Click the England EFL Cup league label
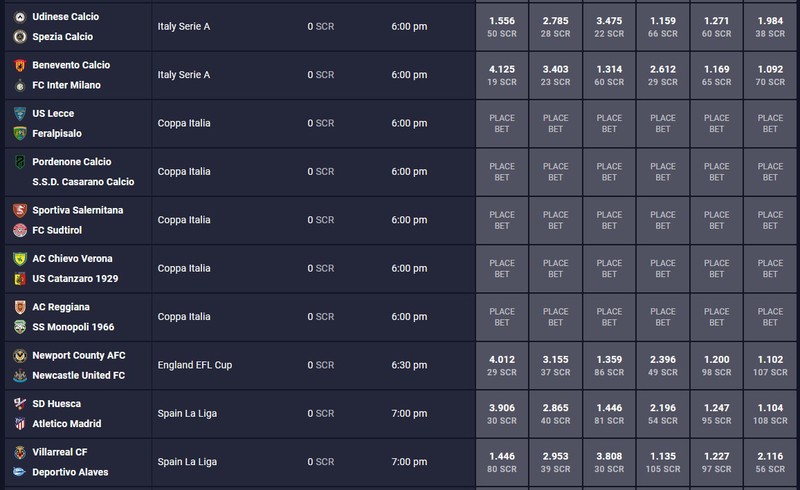800x490 pixels. point(195,365)
